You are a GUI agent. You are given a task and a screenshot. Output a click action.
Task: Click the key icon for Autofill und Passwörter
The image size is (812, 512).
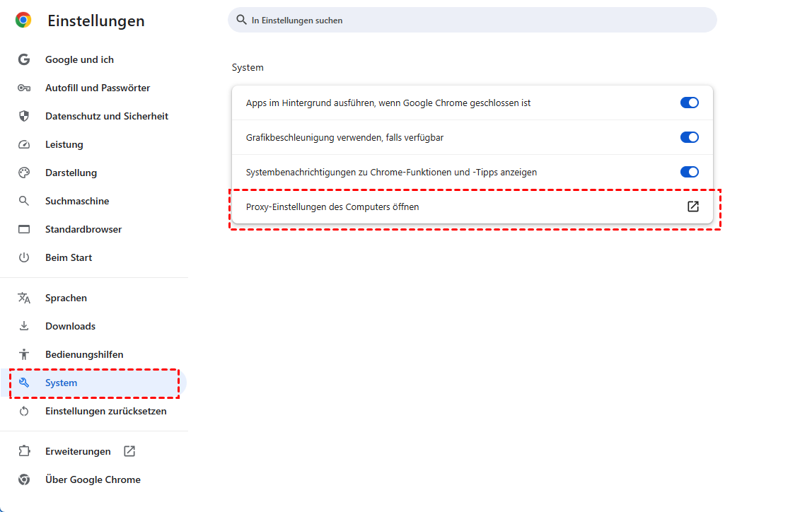coord(24,88)
